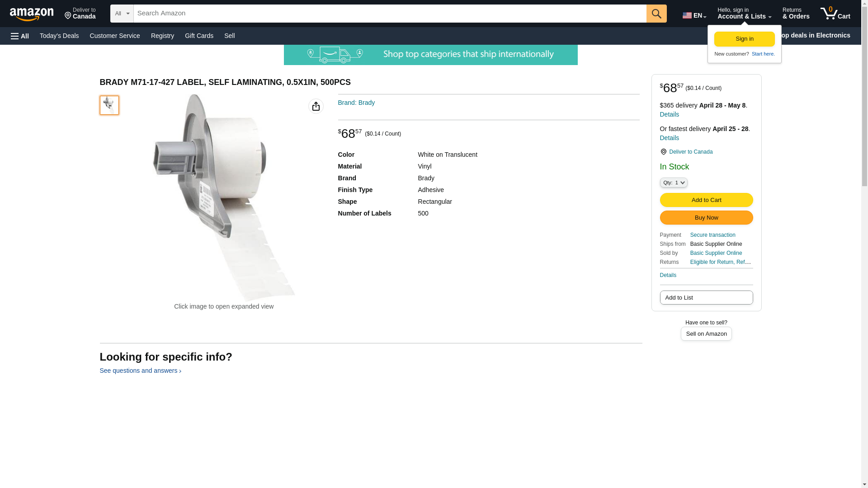Viewport: 868px width, 488px height.
Task: Click the search magnifier button
Action: (x=656, y=14)
